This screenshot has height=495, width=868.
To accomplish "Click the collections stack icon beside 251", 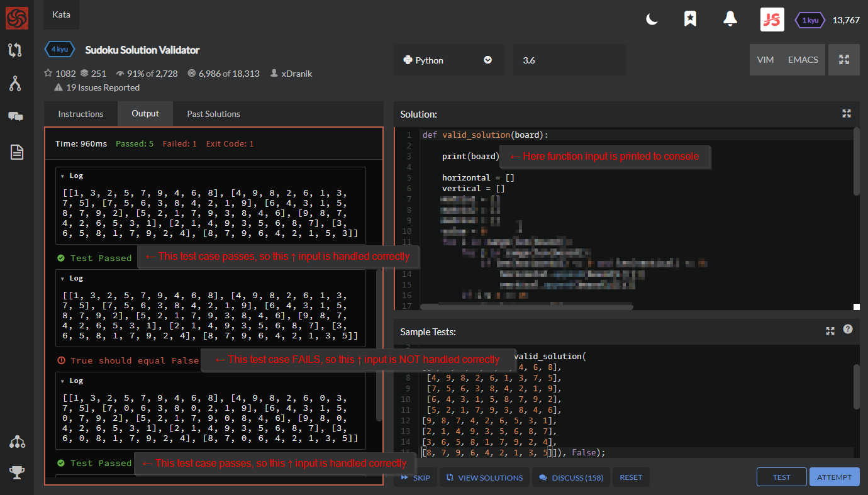I will click(84, 73).
